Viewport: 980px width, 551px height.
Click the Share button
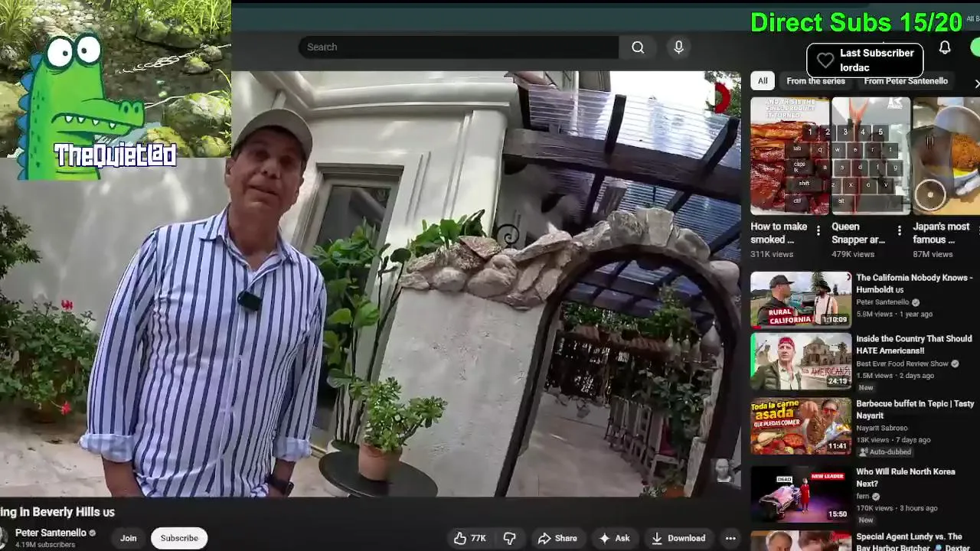pyautogui.click(x=557, y=538)
